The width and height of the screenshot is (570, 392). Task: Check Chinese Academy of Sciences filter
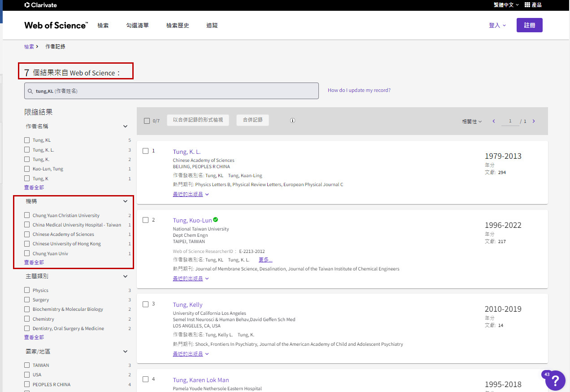[27, 234]
